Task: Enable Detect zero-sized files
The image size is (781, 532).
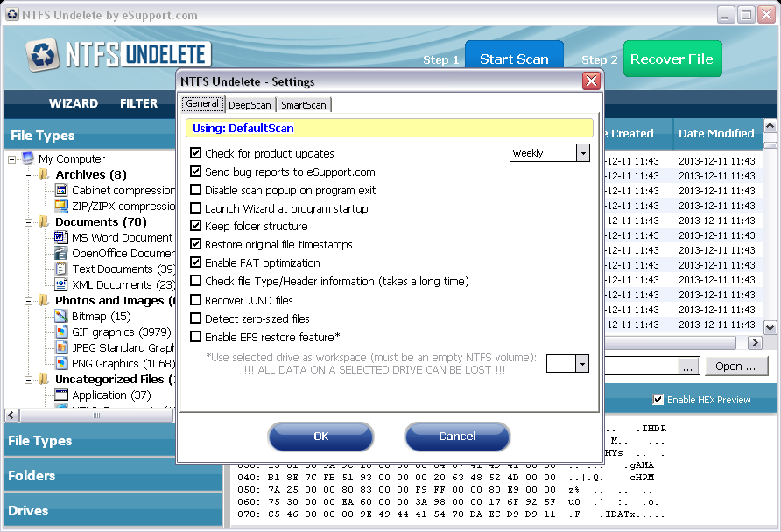Action: click(196, 318)
